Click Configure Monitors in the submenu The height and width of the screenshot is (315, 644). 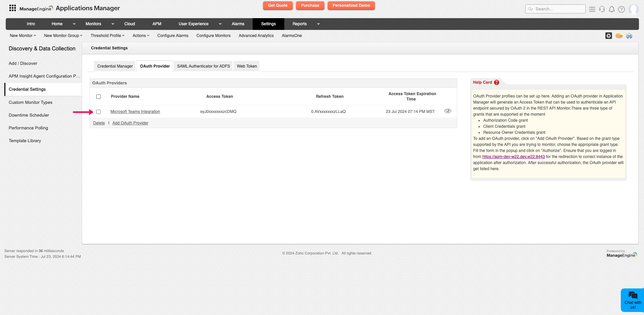coord(214,36)
